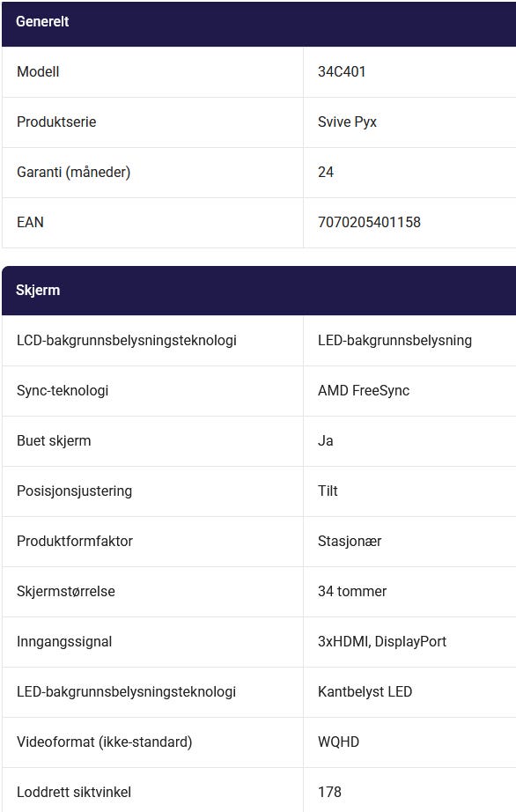Click the Modell row label

pos(38,71)
